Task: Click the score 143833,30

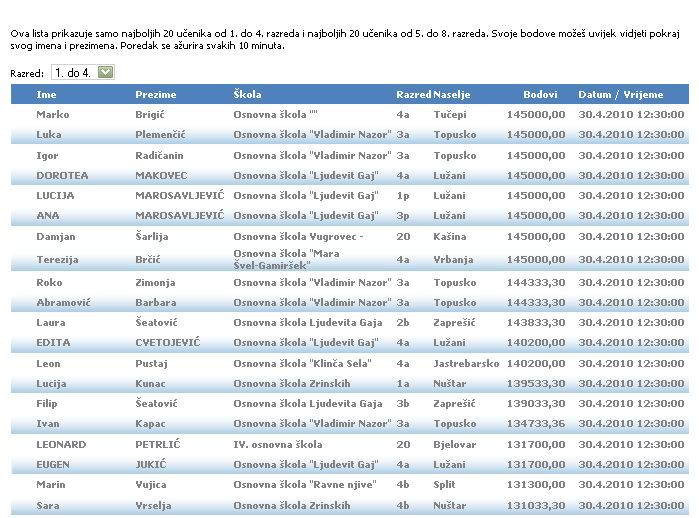Action: click(536, 323)
